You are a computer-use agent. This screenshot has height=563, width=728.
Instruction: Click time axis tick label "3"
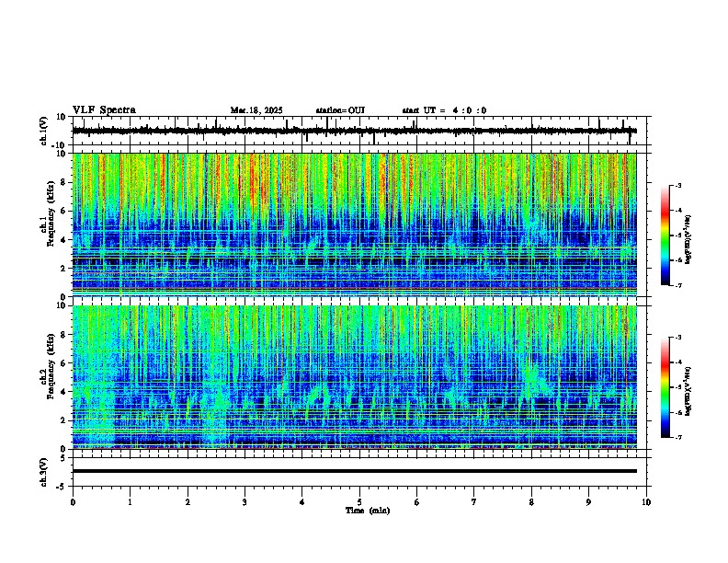[x=245, y=502]
